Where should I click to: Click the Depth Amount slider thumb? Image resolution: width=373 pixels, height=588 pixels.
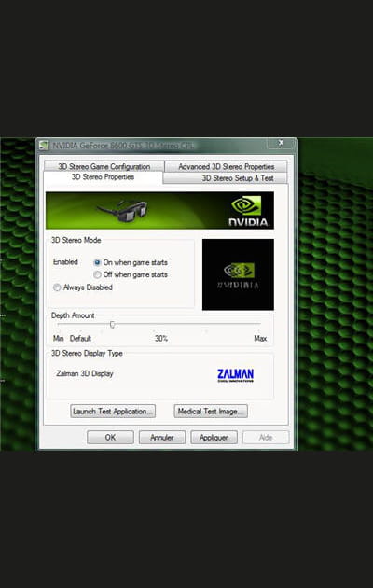coord(112,325)
